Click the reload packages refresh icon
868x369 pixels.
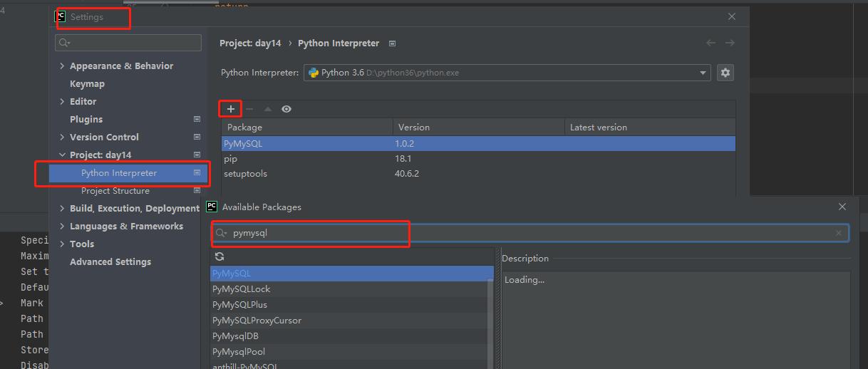pyautogui.click(x=219, y=256)
